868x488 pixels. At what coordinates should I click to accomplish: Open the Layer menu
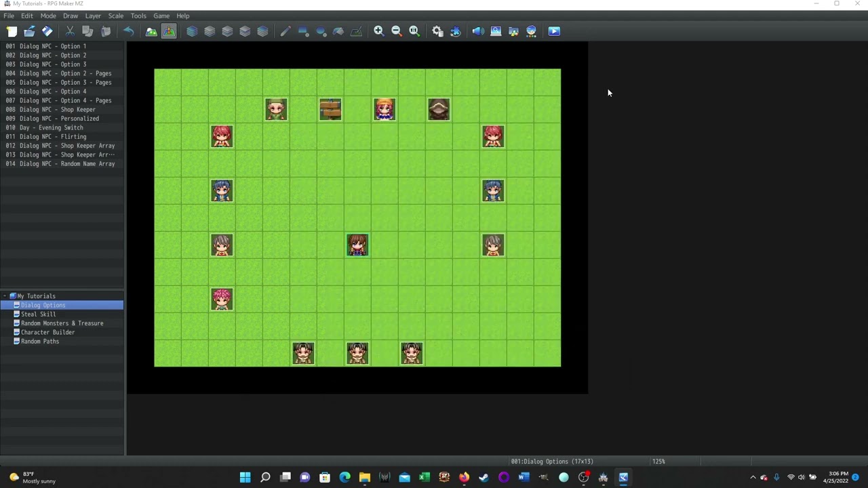tap(93, 16)
